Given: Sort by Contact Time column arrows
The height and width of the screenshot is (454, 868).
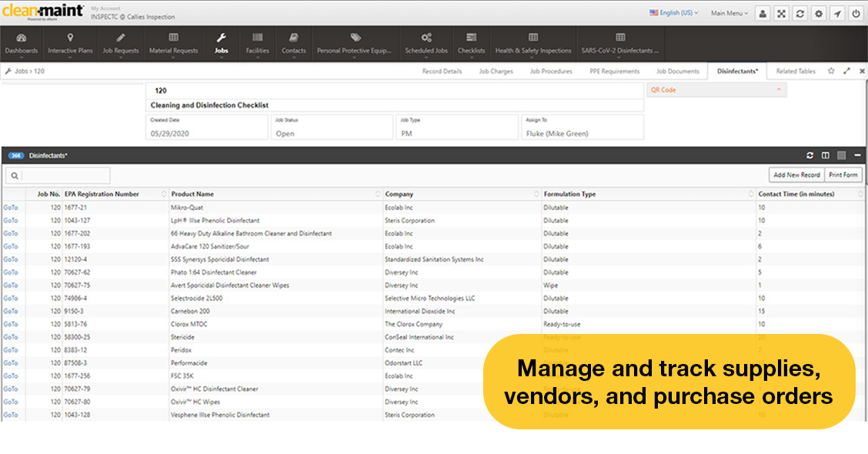Looking at the screenshot, I should [x=860, y=194].
